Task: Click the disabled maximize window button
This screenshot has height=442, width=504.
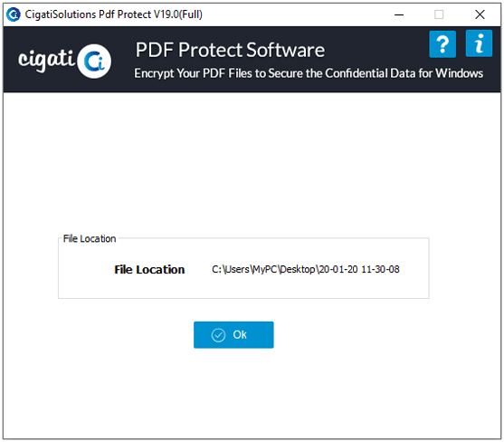Action: tap(439, 14)
